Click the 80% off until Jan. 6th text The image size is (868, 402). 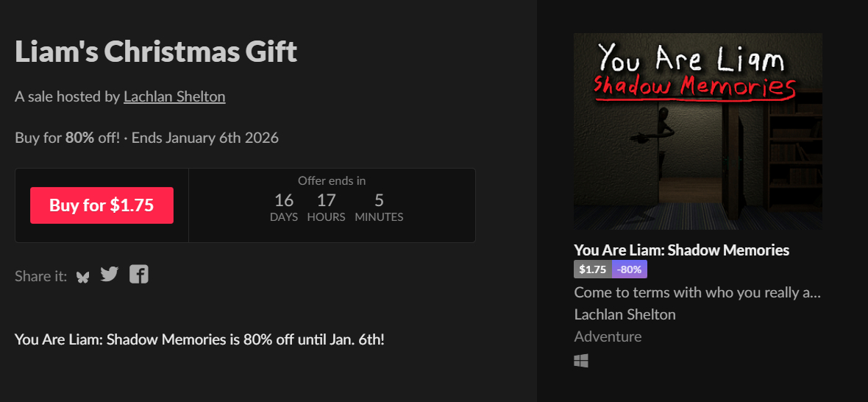(x=199, y=339)
